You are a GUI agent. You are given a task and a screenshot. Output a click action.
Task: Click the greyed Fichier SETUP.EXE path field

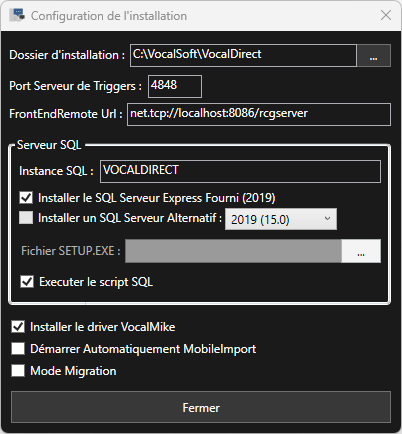233,251
